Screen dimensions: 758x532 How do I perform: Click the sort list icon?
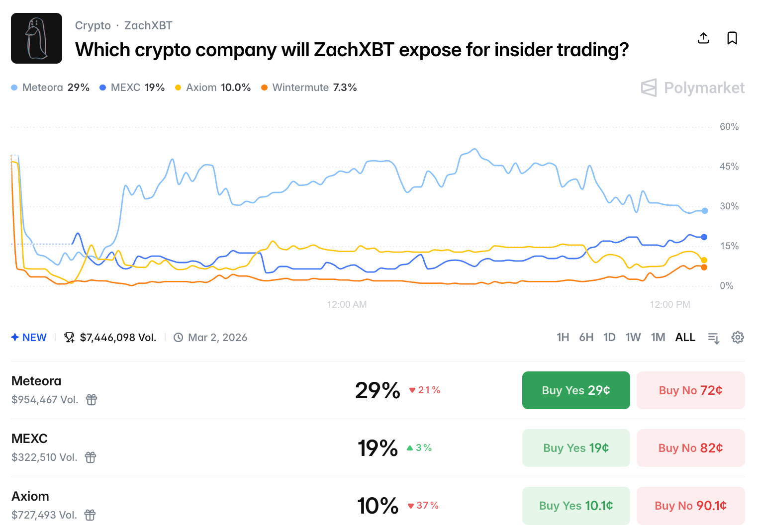[714, 338]
